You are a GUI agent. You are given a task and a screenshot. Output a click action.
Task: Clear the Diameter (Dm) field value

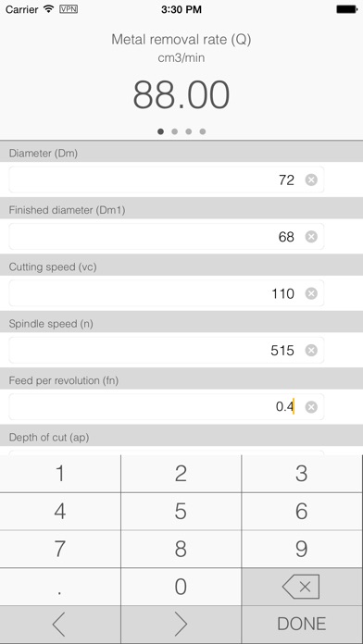click(x=311, y=180)
